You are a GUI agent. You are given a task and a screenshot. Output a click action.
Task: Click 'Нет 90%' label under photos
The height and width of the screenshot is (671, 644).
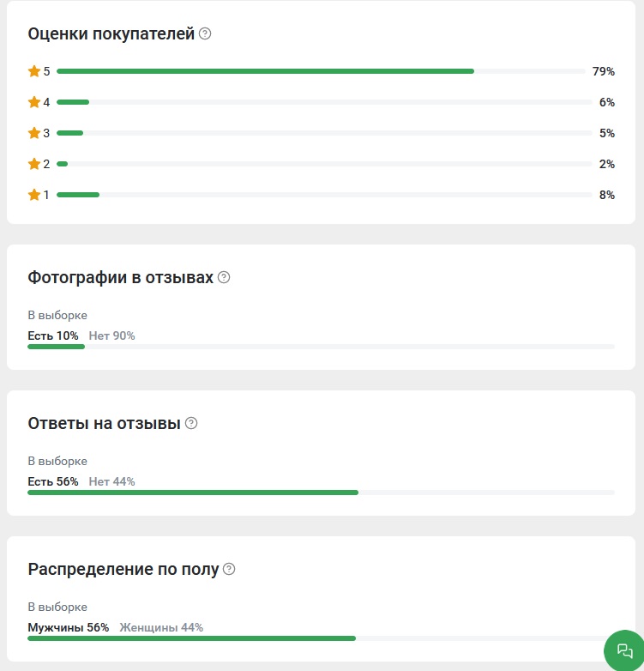pos(111,335)
